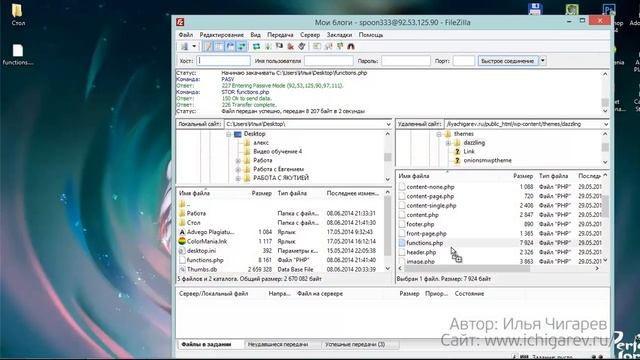640x360 pixels.
Task: Expand the РАБОТА С ЯКУТИЕЙ tree folder
Action: pos(238,178)
